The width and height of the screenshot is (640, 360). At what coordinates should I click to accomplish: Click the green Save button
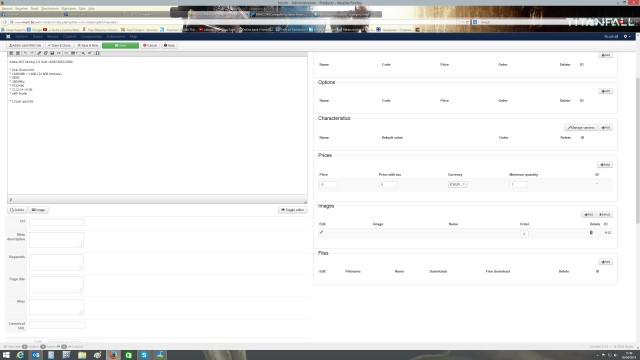120,45
